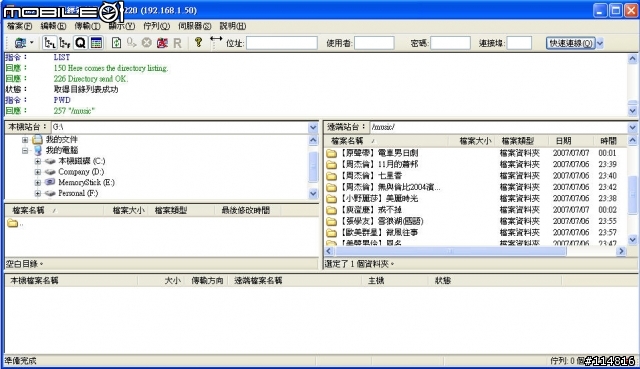The image size is (640, 369).
Task: Open the Site Manager dropdown arrow
Action: coord(32,43)
